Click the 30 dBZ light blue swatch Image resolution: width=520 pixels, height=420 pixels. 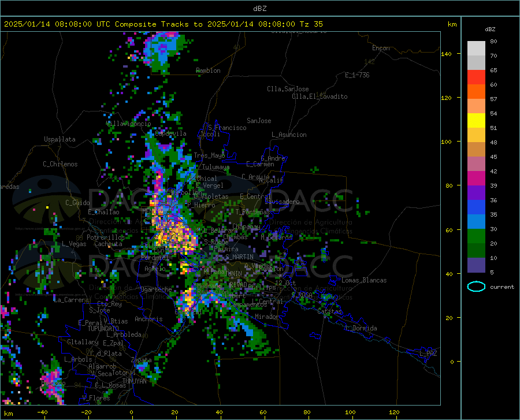[476, 221]
